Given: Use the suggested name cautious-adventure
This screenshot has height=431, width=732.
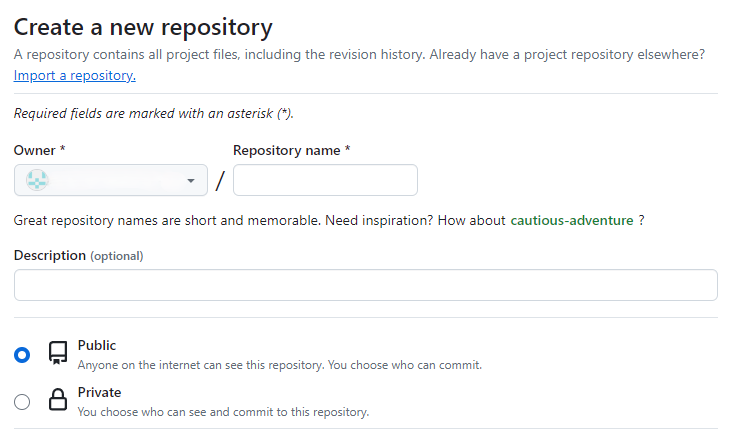Looking at the screenshot, I should tap(571, 220).
